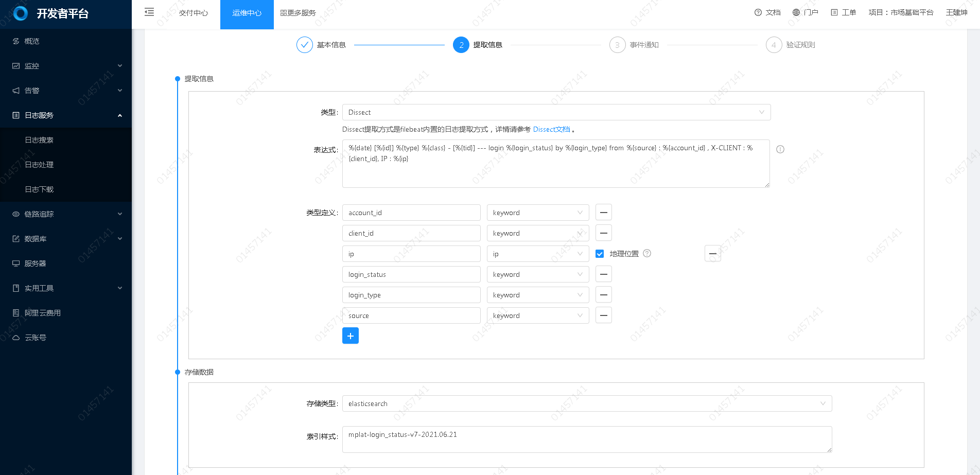Remove the account_id field with minus button
980x475 pixels.
pyautogui.click(x=603, y=213)
